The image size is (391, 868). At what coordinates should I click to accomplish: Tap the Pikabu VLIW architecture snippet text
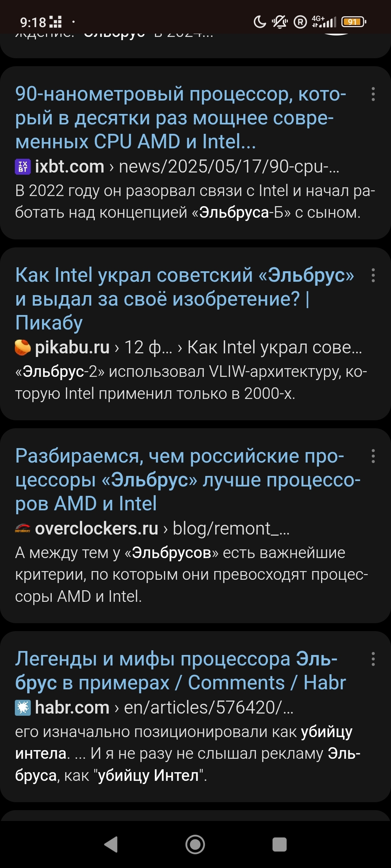tap(191, 383)
